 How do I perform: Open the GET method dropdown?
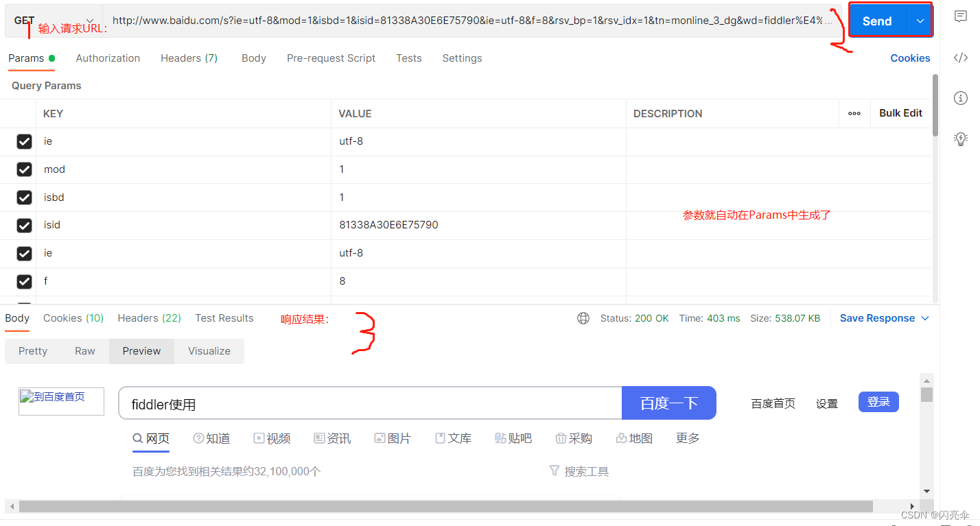(x=54, y=21)
